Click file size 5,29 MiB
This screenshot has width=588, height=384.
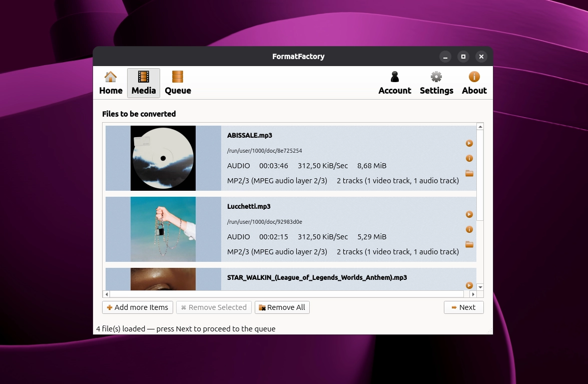click(x=372, y=237)
